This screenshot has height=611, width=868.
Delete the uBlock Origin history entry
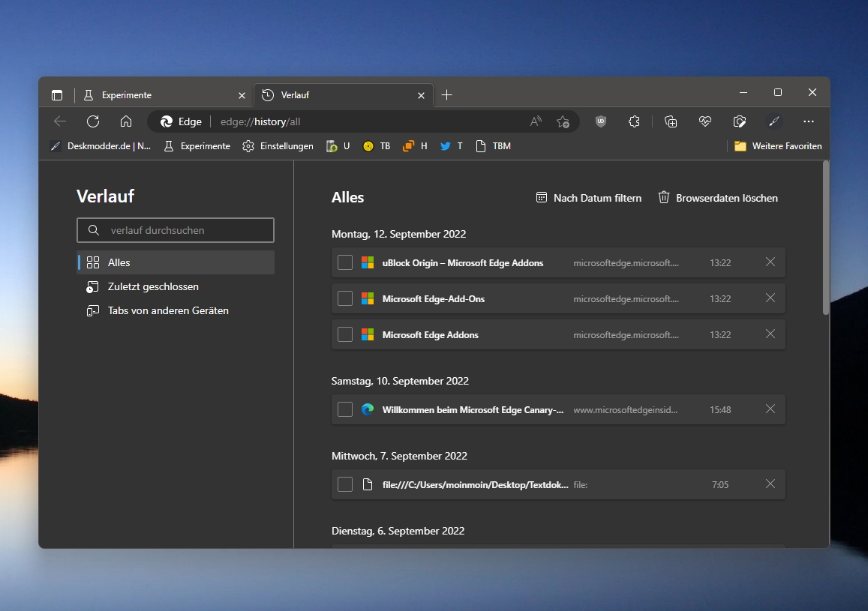770,262
